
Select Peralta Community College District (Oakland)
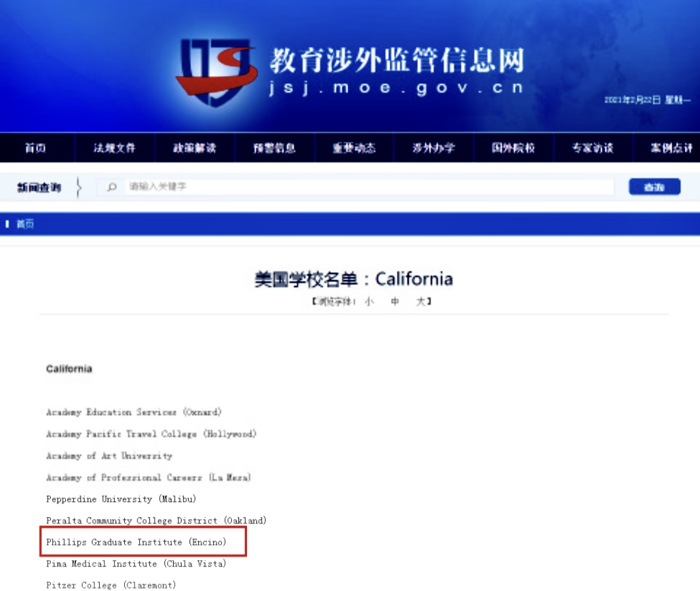point(157,520)
